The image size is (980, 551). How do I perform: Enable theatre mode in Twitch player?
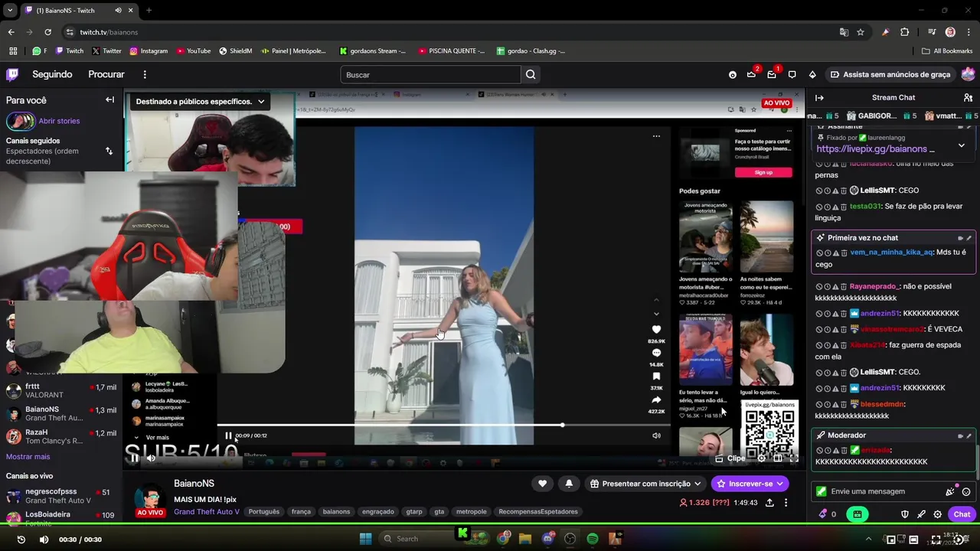coord(777,458)
